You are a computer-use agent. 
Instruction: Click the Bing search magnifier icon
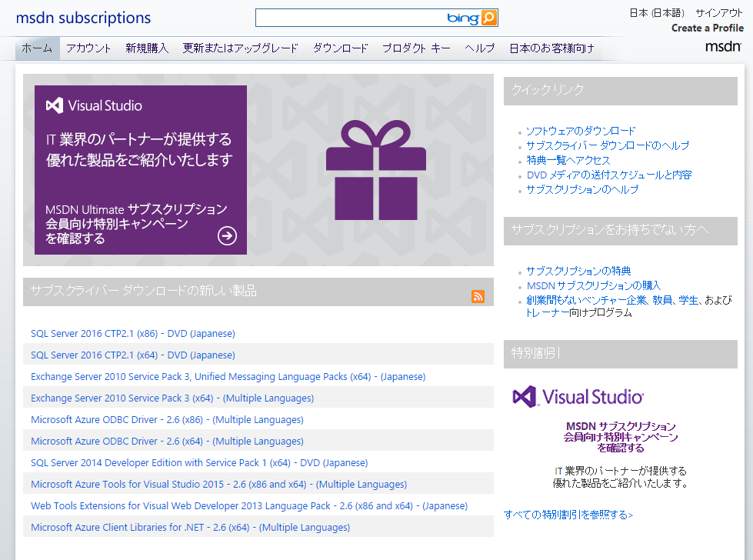[x=488, y=18]
